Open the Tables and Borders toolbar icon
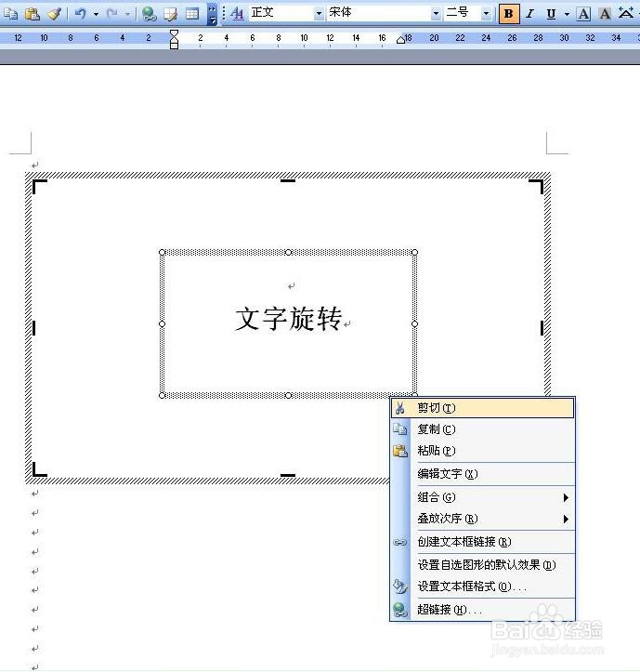This screenshot has height=672, width=640. coord(171,14)
